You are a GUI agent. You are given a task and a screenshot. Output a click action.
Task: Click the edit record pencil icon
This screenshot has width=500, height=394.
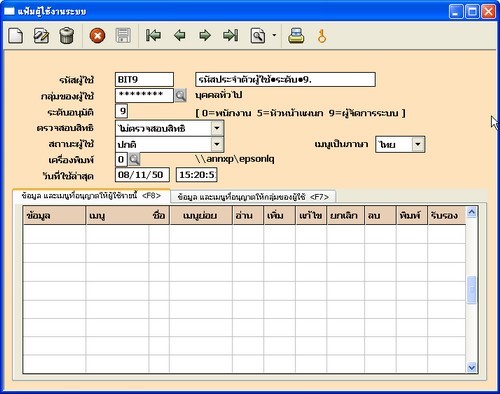click(41, 35)
